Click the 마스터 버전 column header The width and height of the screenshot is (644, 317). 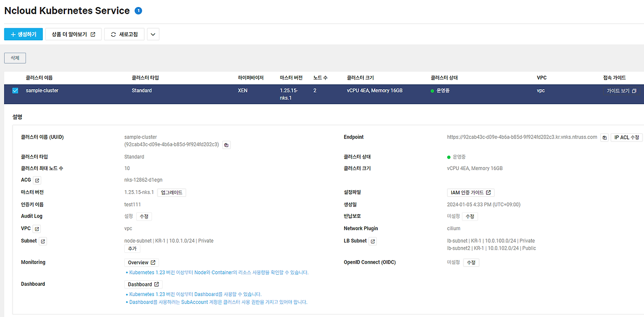tap(291, 78)
